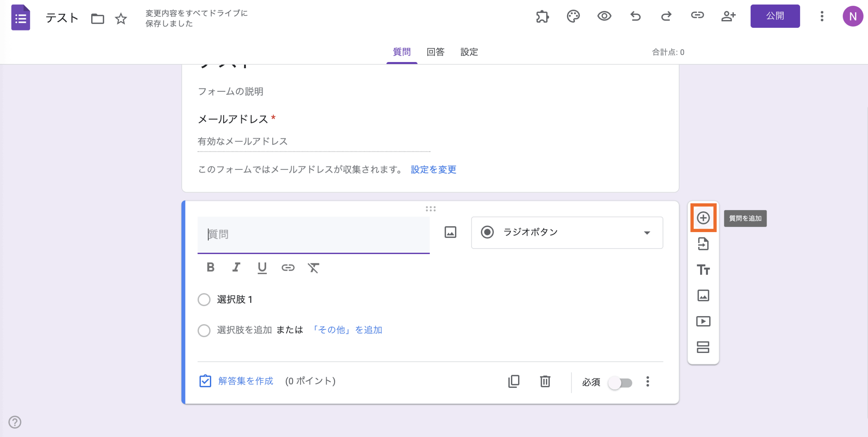Star the テスト form as favorite
The width and height of the screenshot is (868, 437).
coord(121,19)
